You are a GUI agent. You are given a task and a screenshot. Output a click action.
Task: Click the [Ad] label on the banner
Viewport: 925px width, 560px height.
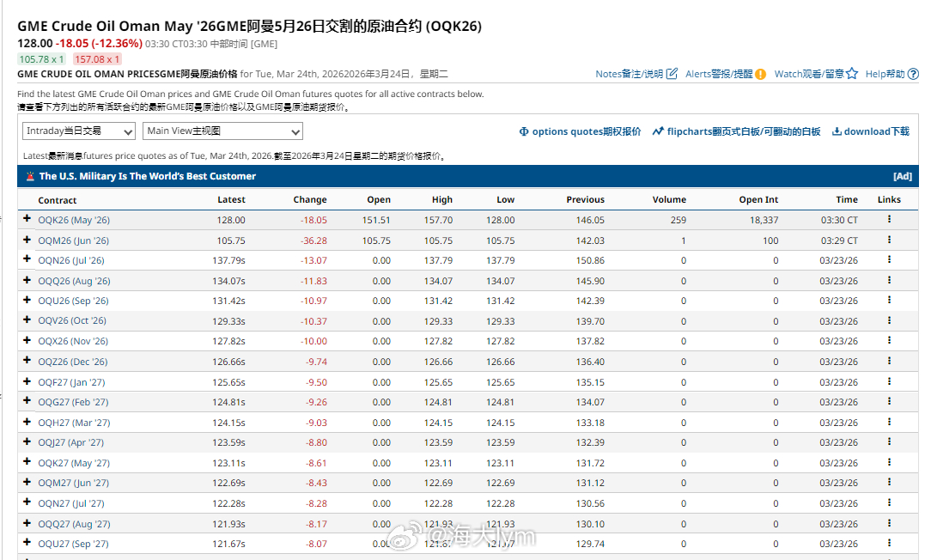[x=903, y=176]
